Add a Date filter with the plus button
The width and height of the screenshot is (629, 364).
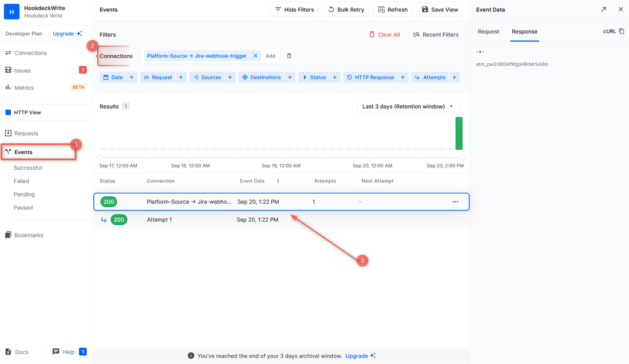[131, 77]
